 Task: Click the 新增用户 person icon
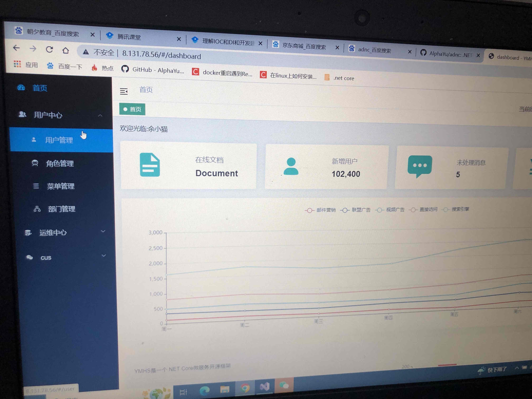(291, 166)
